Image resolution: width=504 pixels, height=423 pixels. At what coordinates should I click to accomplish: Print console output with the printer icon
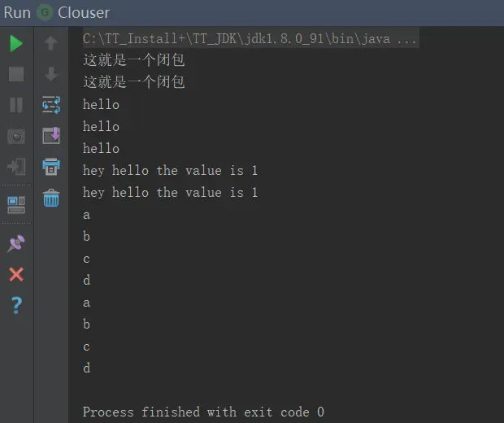51,167
